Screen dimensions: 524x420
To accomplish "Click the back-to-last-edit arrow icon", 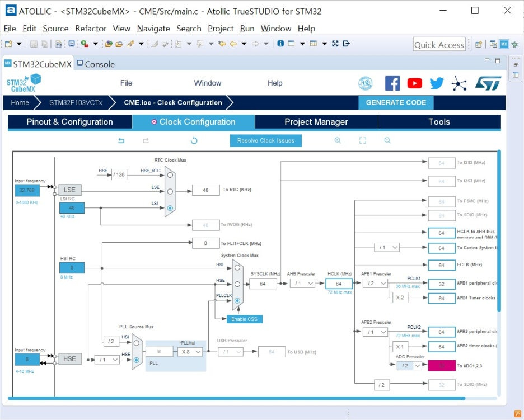I will click(x=222, y=44).
